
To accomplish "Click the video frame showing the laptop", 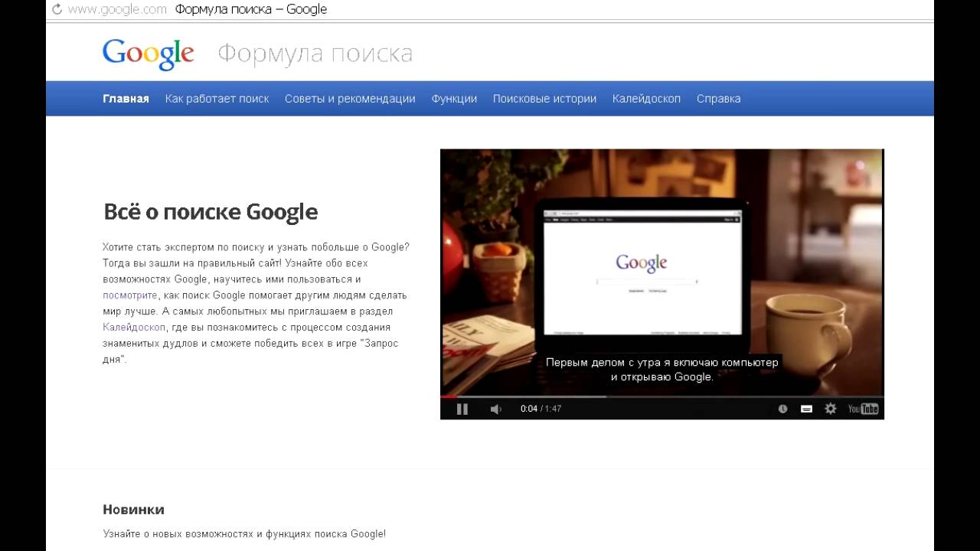I will 661,272.
